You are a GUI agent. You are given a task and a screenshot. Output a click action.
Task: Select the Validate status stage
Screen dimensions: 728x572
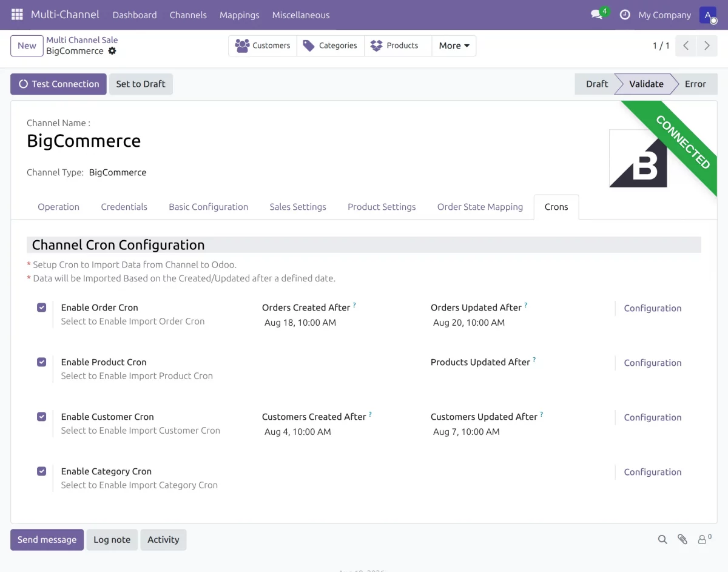[x=646, y=84]
